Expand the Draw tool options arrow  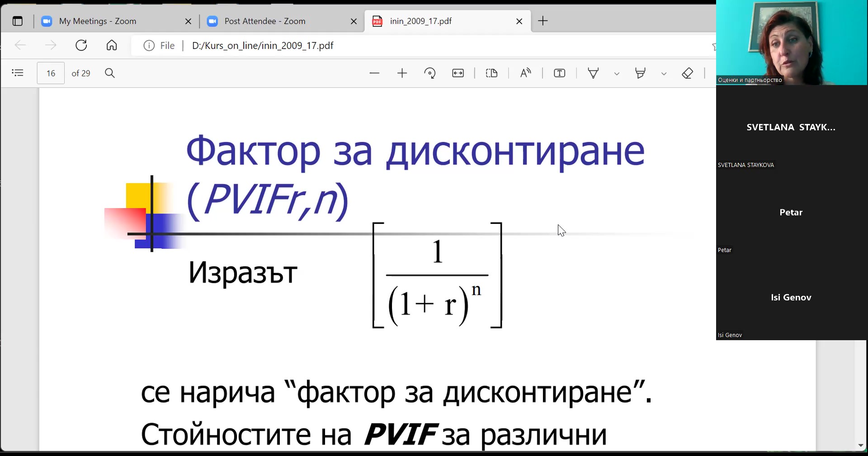(x=617, y=74)
